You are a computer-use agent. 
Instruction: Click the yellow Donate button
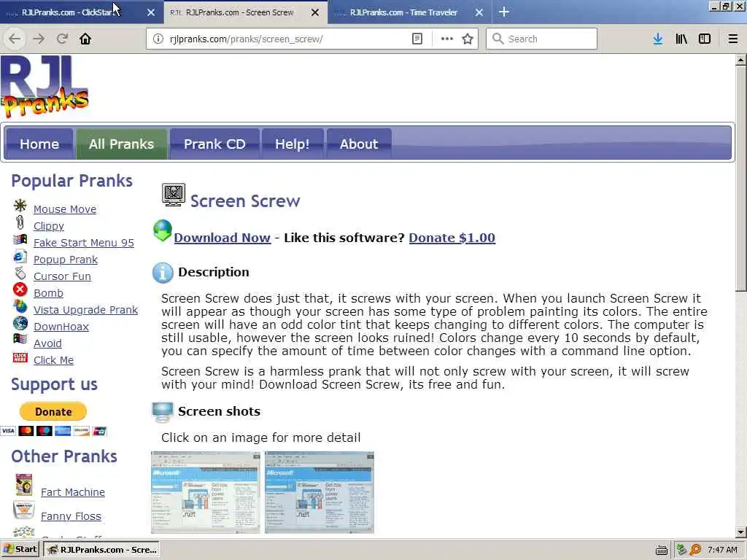tap(53, 411)
